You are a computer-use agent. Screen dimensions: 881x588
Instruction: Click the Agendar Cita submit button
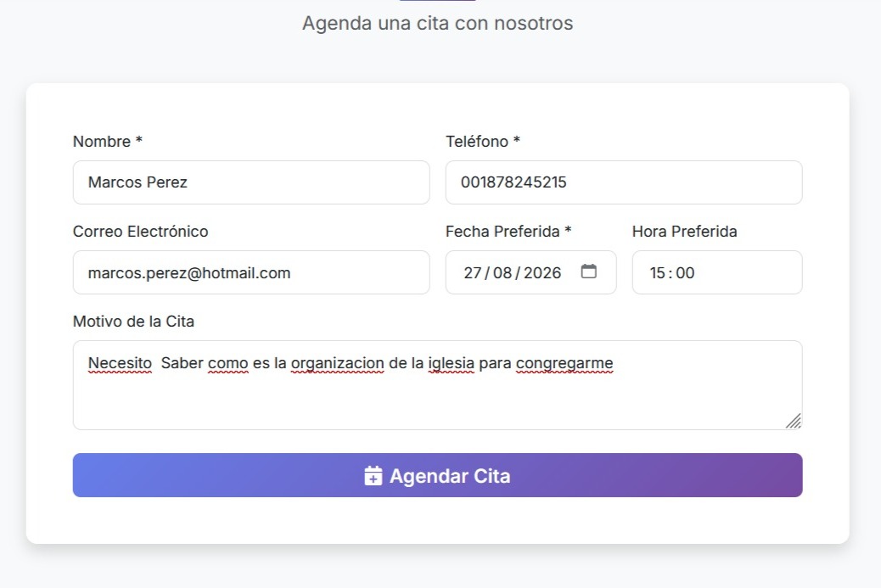point(437,475)
